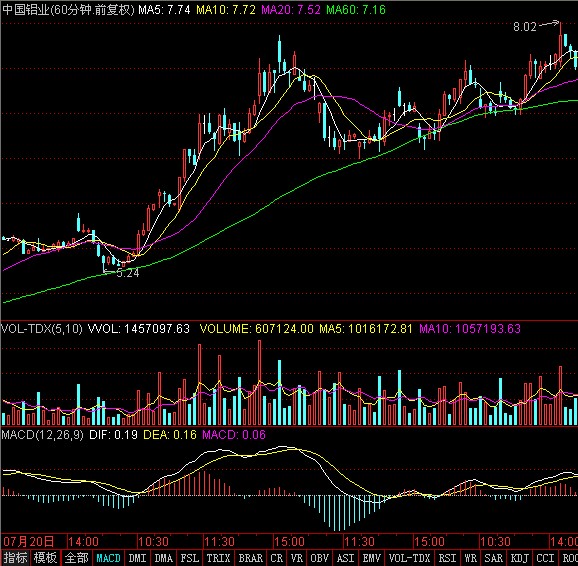Choose the TRIX indicator tab
The width and height of the screenshot is (578, 566).
click(x=219, y=558)
